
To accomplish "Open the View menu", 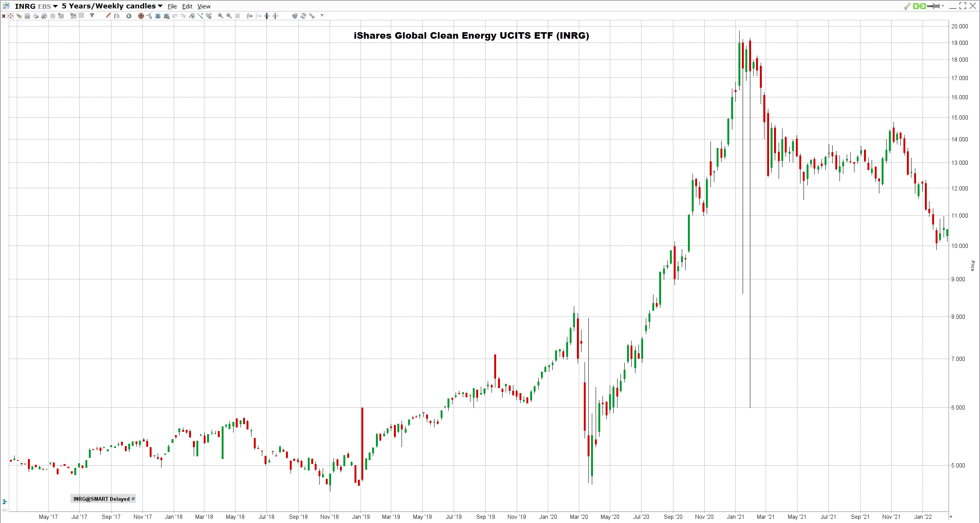I will 204,7.
